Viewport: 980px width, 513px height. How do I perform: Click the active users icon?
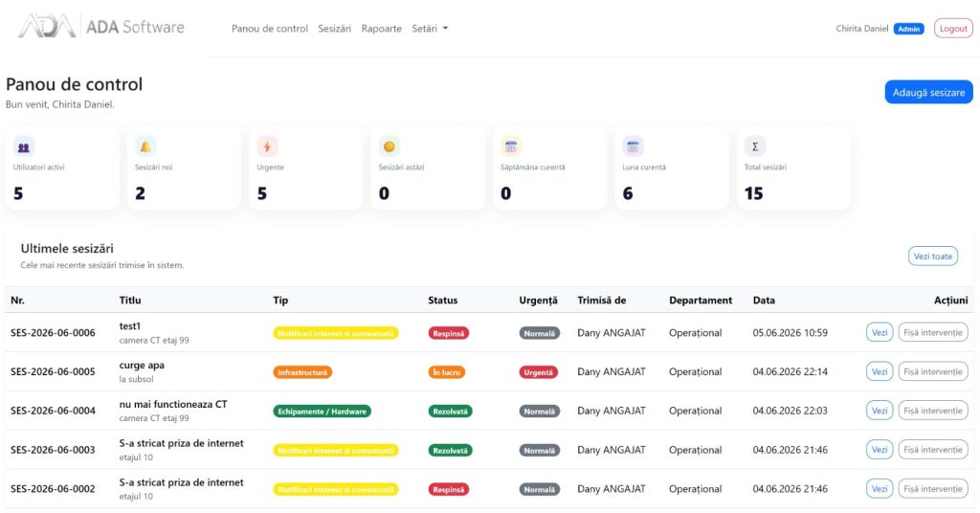tap(24, 146)
